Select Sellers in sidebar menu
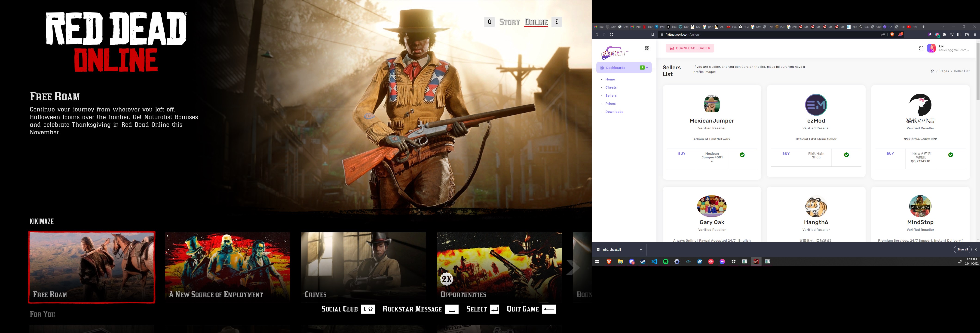The image size is (980, 333). pyautogui.click(x=611, y=96)
